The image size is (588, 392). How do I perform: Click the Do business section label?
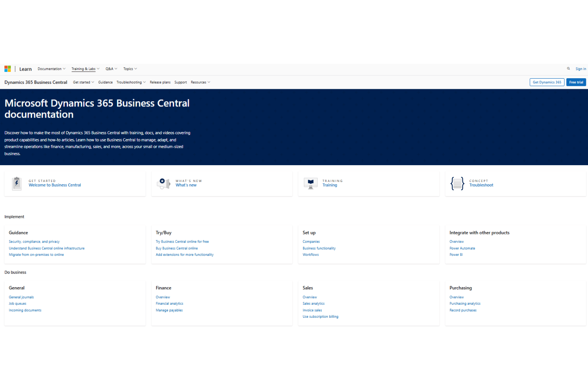(15, 272)
